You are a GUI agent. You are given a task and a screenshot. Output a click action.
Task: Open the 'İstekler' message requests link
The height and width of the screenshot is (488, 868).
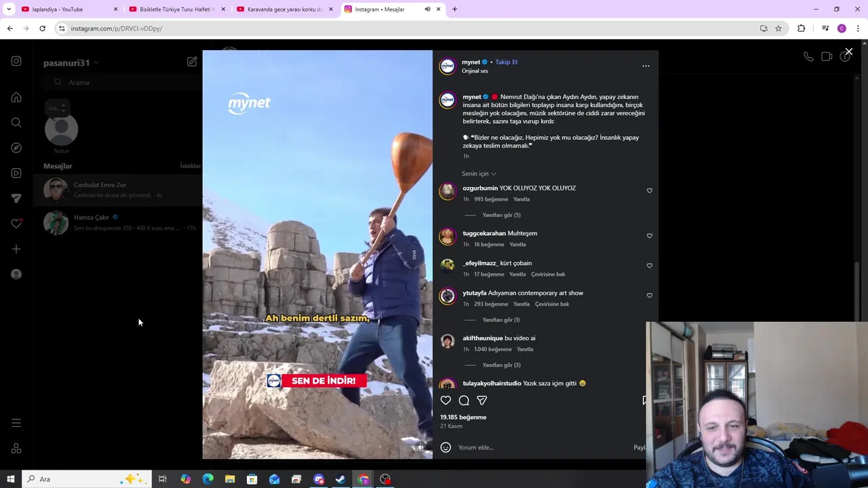point(191,166)
